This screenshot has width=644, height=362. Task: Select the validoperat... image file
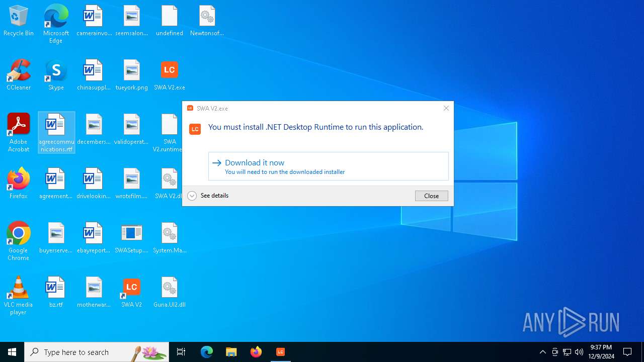[132, 130]
